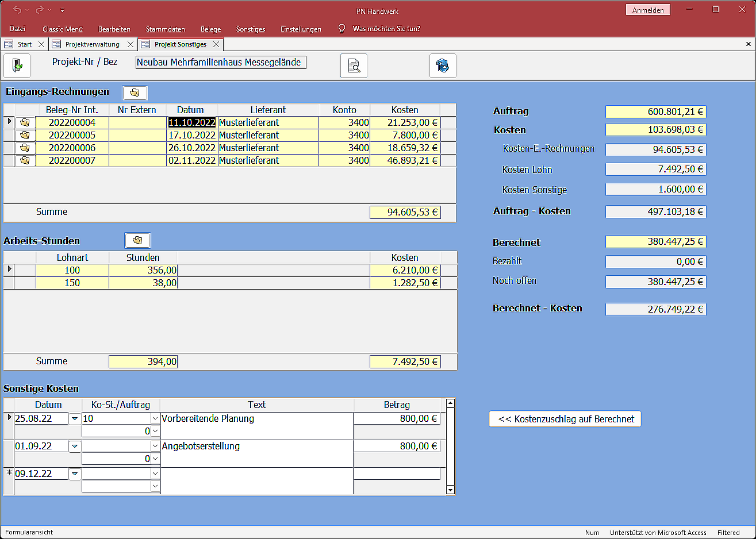Close the Projekt Sonstiges tab

click(x=216, y=44)
